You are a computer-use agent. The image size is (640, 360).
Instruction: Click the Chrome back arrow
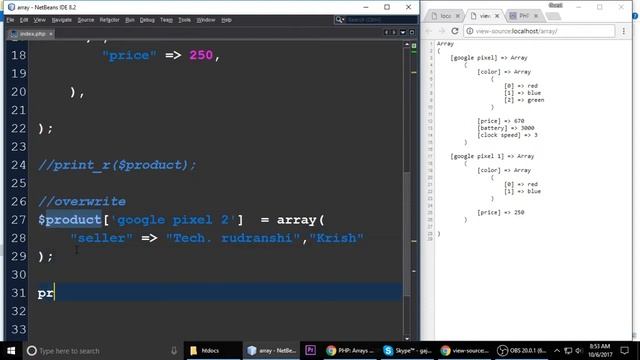[x=428, y=31]
